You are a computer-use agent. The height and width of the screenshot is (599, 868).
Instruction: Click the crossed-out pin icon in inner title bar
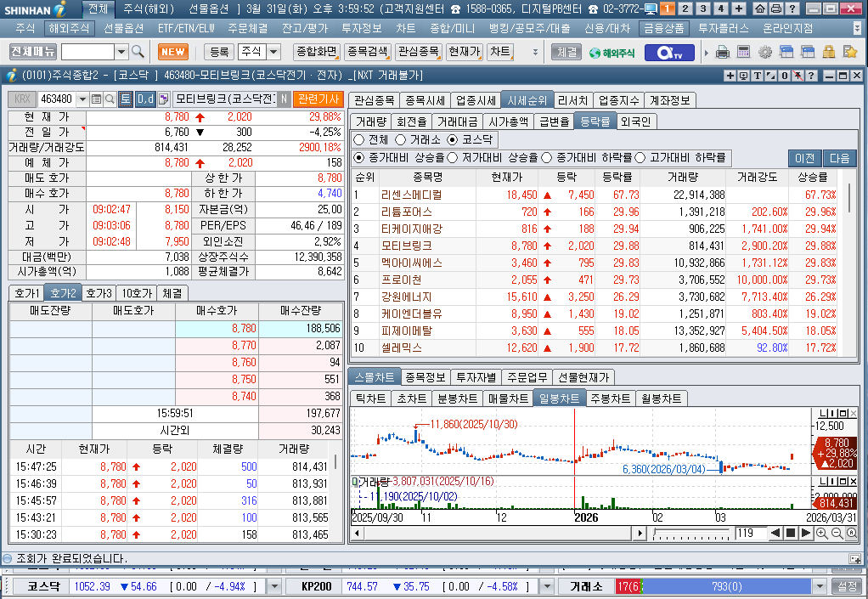798,76
